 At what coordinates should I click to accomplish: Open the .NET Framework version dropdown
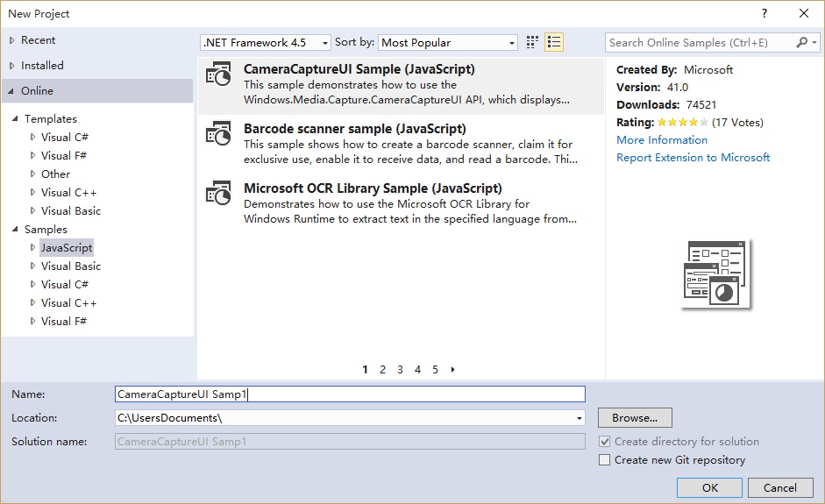tap(266, 42)
